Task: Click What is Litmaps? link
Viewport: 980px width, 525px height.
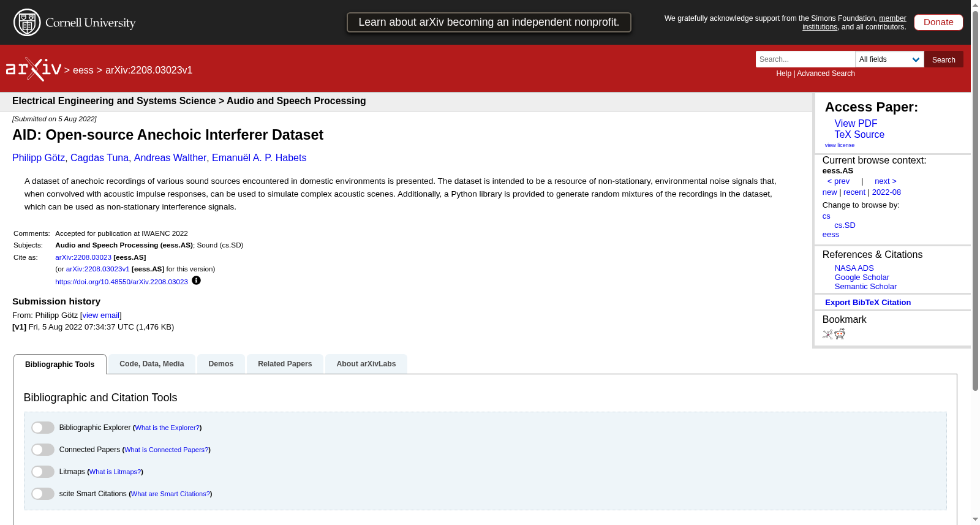Action: (x=115, y=472)
